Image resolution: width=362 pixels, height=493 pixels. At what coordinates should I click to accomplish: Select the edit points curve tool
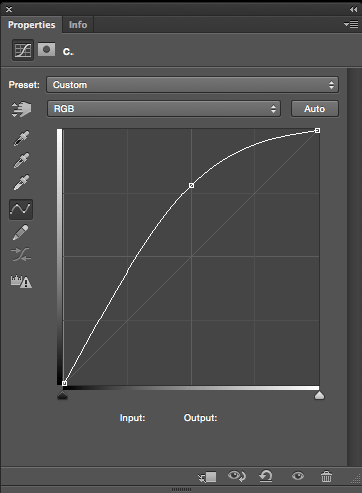21,209
